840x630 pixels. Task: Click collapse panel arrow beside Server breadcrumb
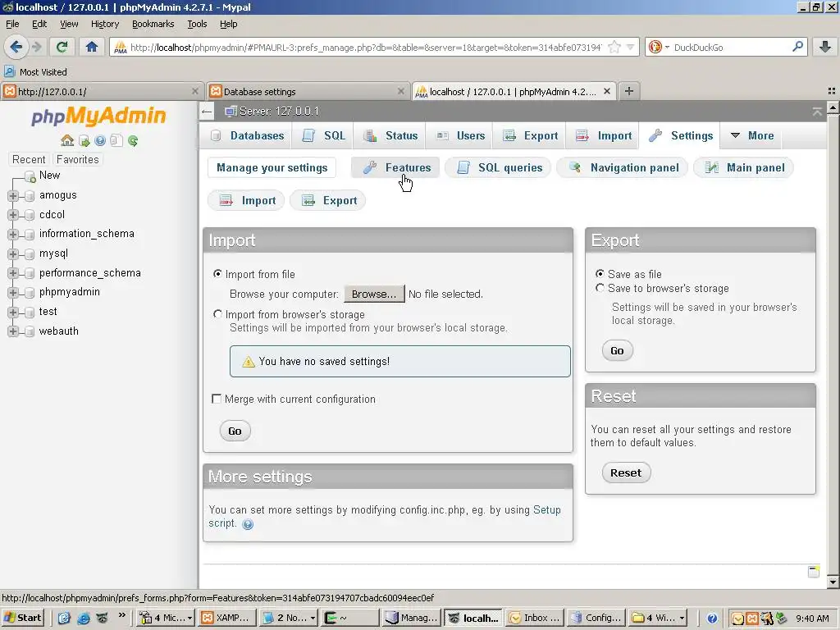[x=207, y=112]
